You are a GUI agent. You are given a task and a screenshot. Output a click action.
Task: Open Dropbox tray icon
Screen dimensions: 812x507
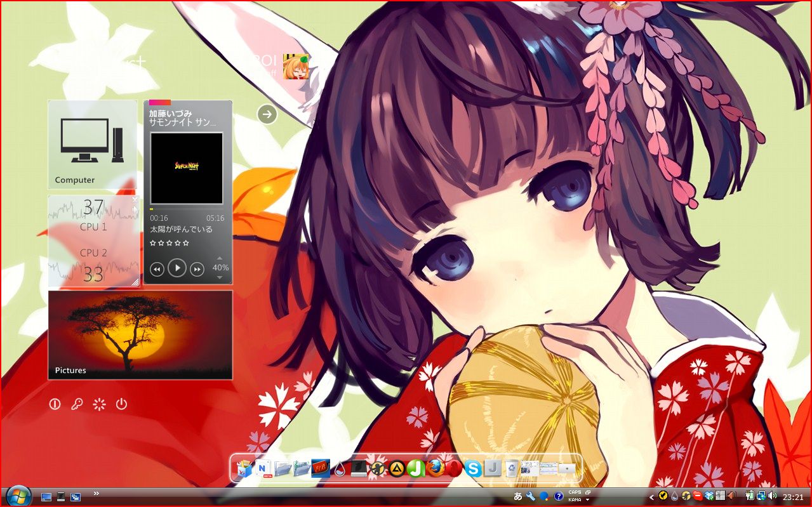pyautogui.click(x=709, y=496)
